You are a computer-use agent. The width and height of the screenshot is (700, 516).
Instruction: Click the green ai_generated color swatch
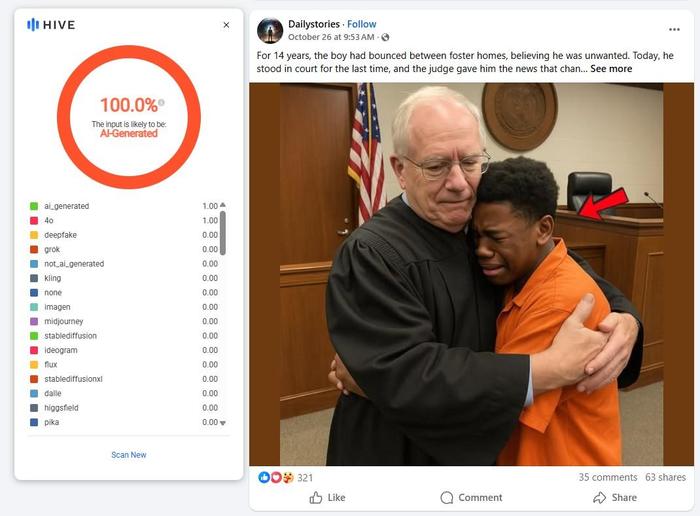pyautogui.click(x=34, y=206)
